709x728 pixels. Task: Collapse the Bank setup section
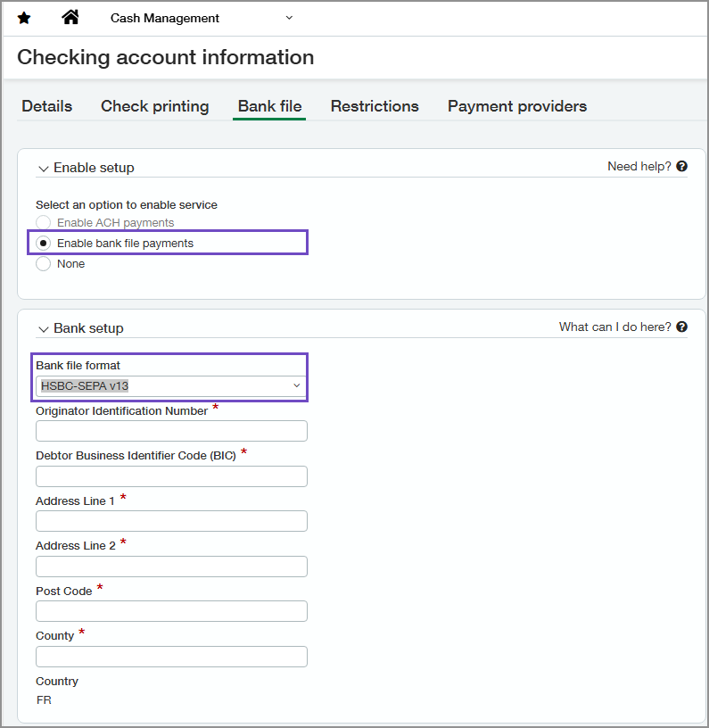click(x=43, y=328)
